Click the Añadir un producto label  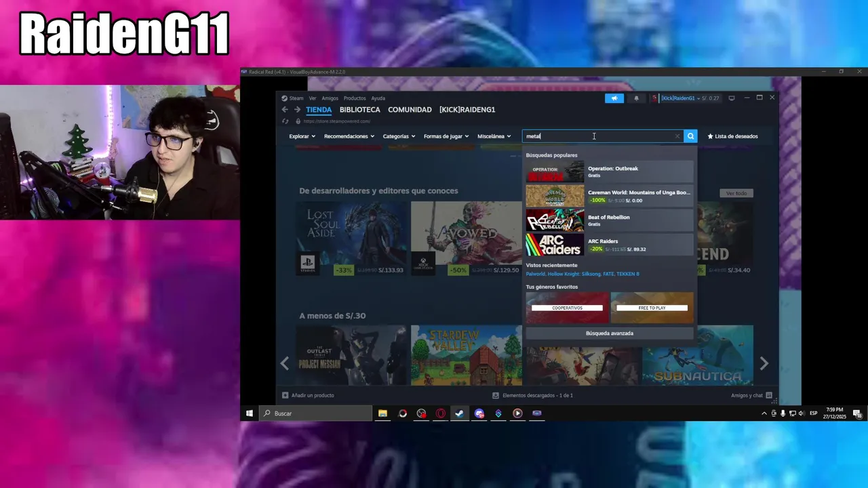click(x=313, y=395)
